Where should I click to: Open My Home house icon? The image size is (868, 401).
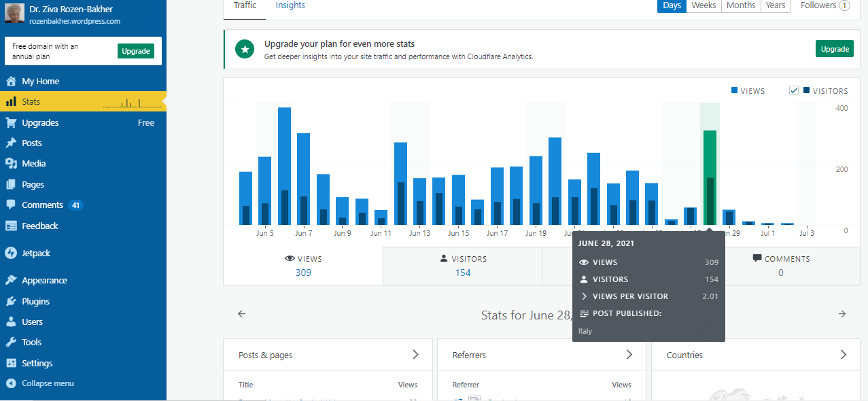(x=11, y=81)
